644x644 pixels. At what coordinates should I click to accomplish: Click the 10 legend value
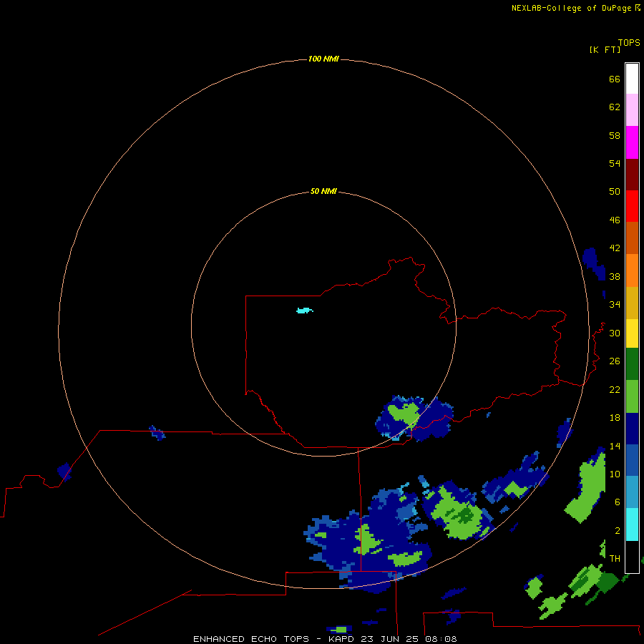point(615,474)
